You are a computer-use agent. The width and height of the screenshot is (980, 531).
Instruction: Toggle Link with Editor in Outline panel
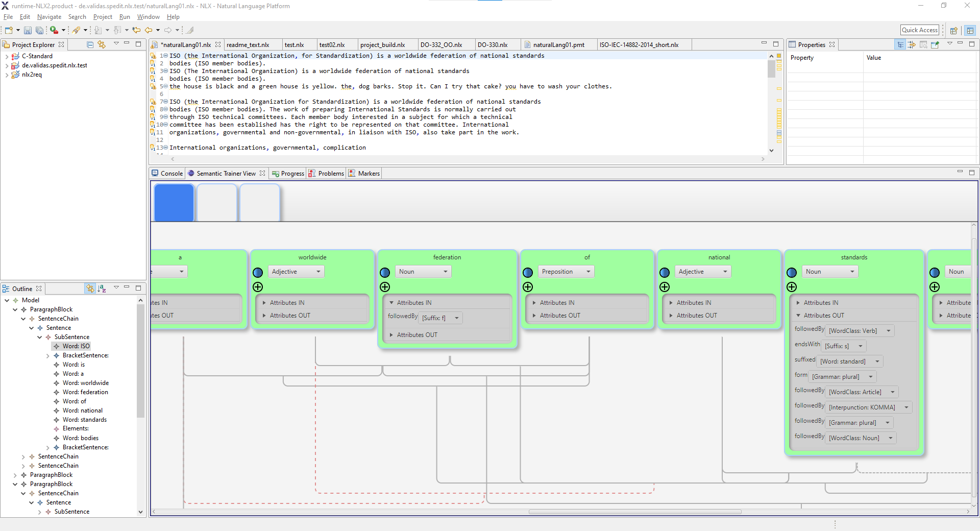(90, 288)
